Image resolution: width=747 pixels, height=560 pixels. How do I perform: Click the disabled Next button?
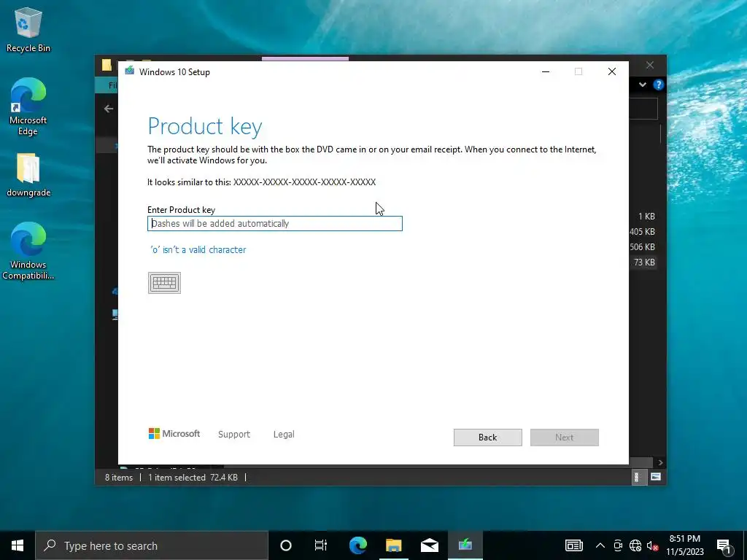(x=564, y=437)
